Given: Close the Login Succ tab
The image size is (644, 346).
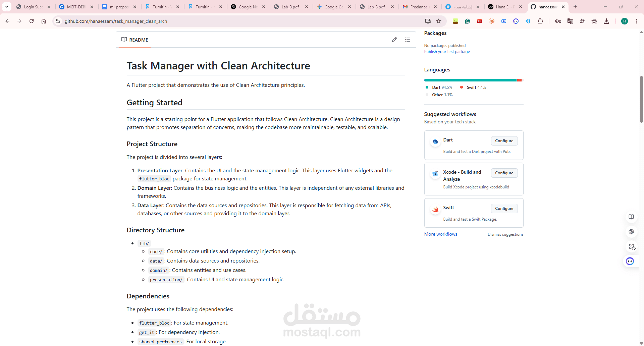Looking at the screenshot, I should (49, 7).
